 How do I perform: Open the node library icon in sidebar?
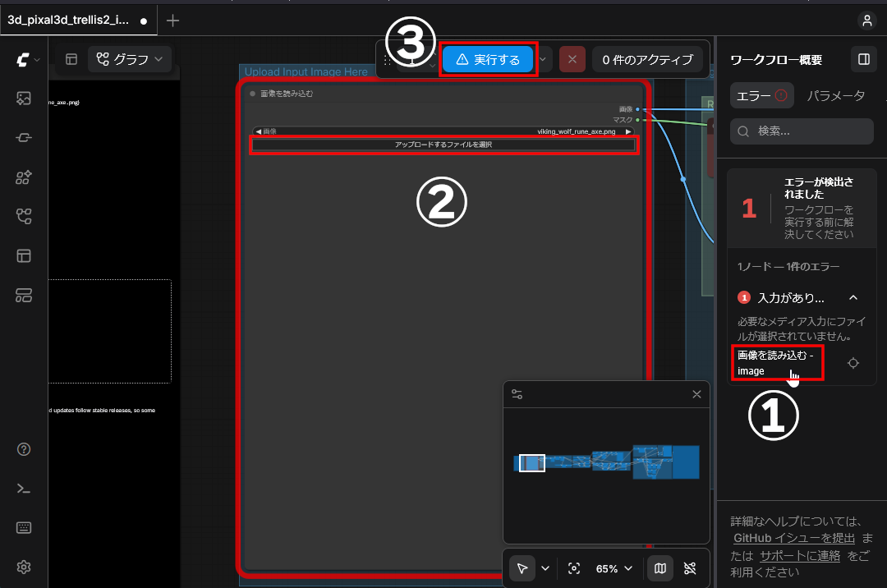[x=24, y=177]
